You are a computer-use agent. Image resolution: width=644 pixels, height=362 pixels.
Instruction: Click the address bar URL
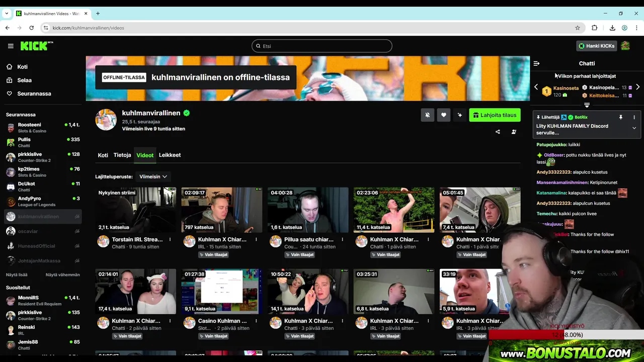click(x=89, y=28)
